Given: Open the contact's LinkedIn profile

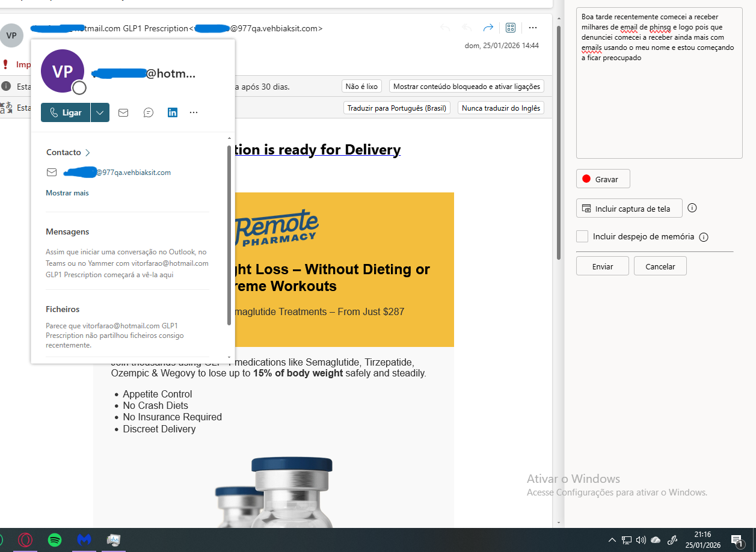Looking at the screenshot, I should click(x=172, y=112).
